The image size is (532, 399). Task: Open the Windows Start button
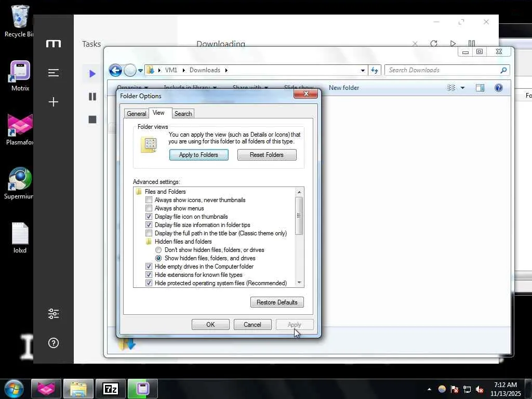(x=14, y=389)
